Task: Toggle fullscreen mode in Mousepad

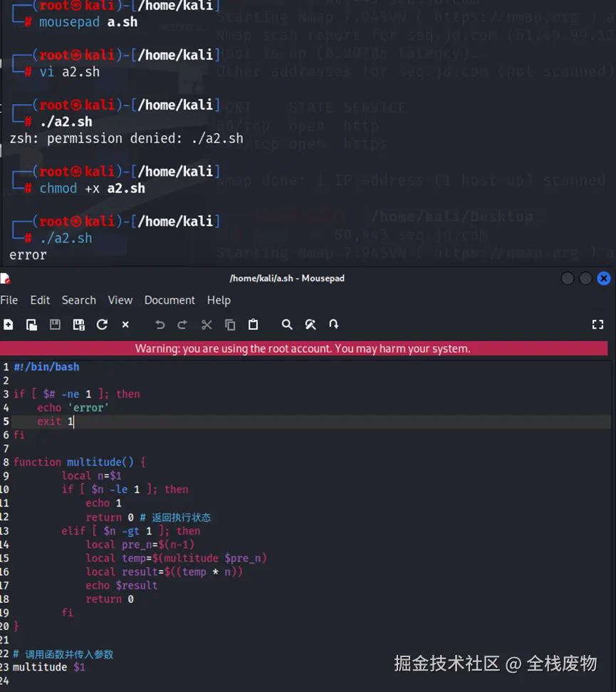Action: tap(598, 325)
